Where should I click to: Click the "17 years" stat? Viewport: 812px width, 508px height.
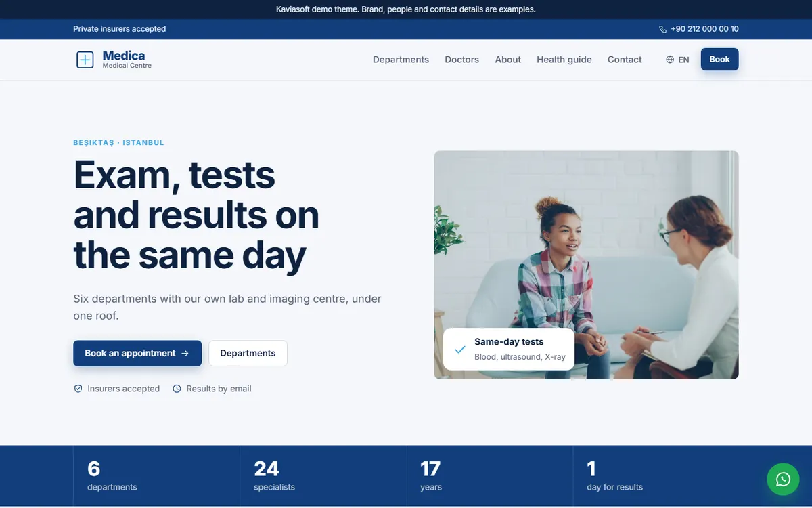click(x=430, y=476)
